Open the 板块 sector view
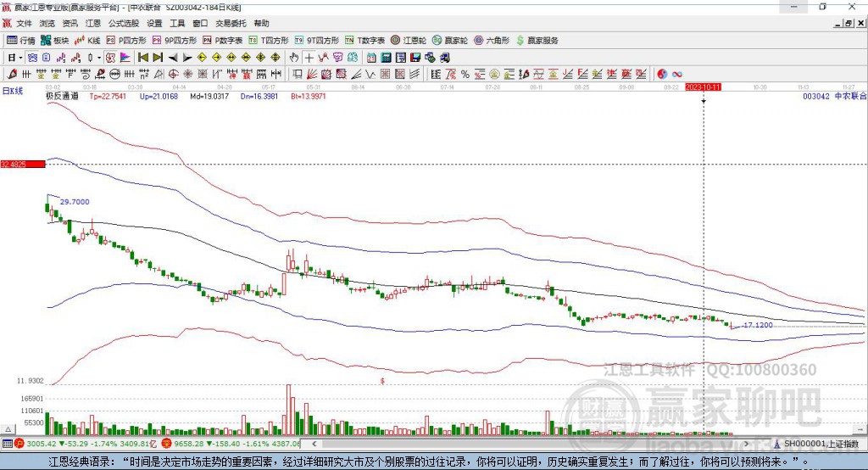 [x=55, y=41]
